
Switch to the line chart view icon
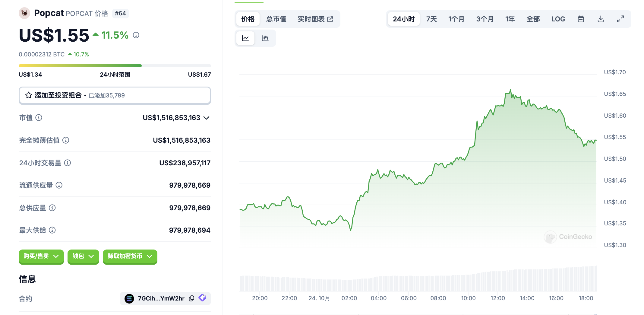click(x=245, y=38)
